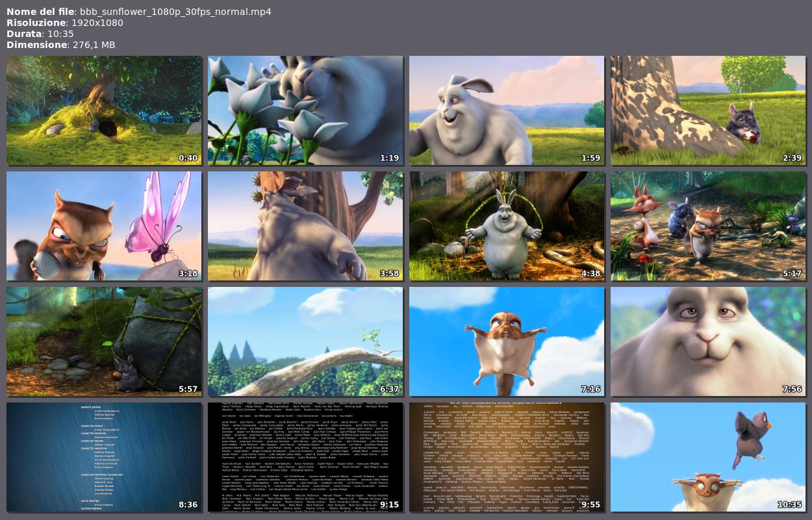Open the frame marked 1:19
This screenshot has width=812, height=520.
pos(305,110)
